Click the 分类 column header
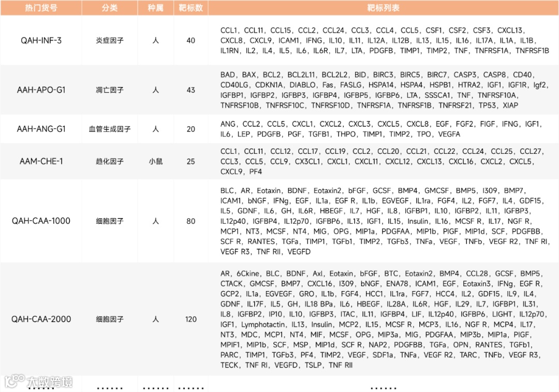The image size is (559, 392). 109,8
